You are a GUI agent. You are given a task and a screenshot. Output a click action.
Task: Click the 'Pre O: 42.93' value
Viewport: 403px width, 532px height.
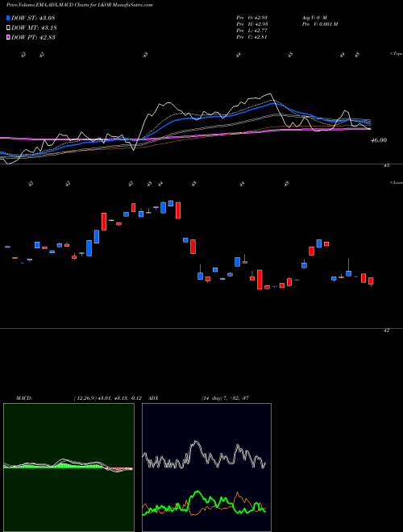pos(252,17)
